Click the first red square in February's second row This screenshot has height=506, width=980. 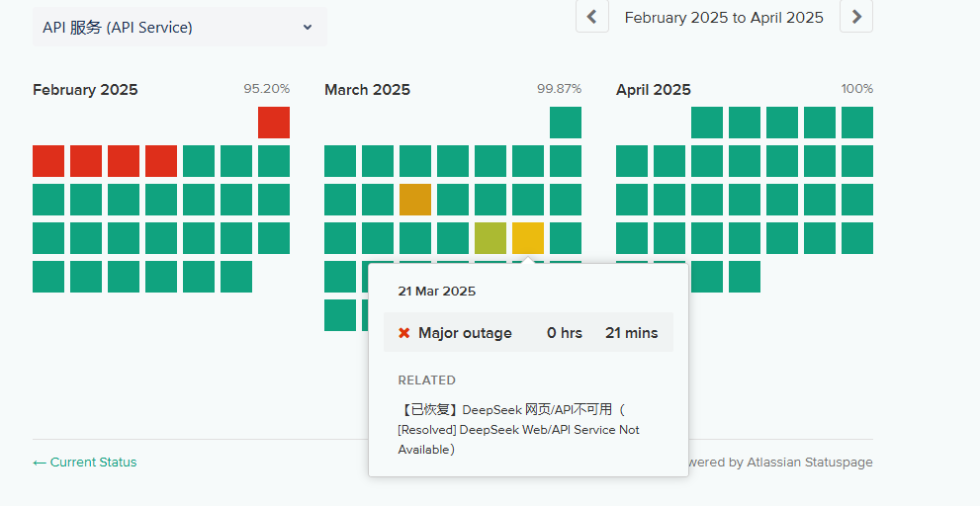click(x=48, y=161)
